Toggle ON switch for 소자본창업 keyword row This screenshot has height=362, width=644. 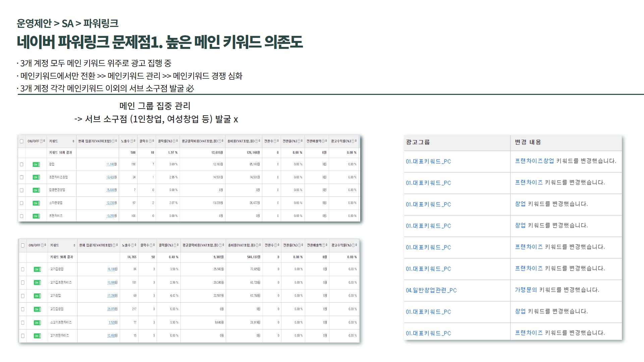coord(36,203)
